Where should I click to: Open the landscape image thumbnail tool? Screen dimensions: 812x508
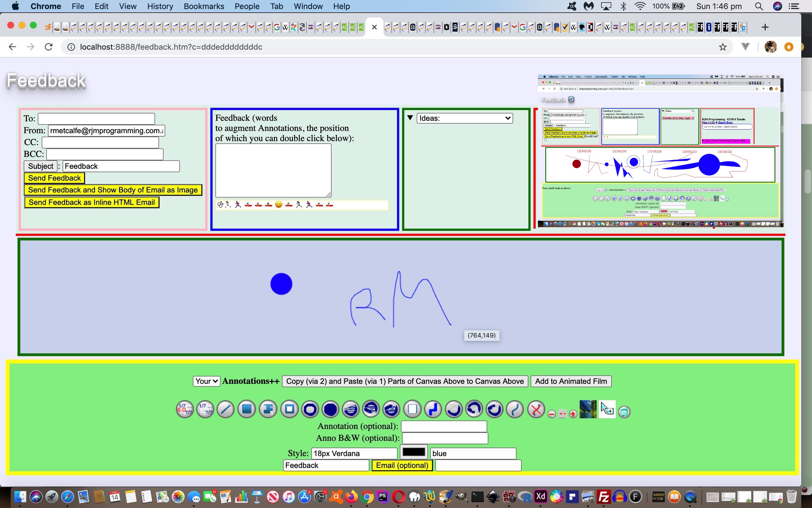click(588, 409)
